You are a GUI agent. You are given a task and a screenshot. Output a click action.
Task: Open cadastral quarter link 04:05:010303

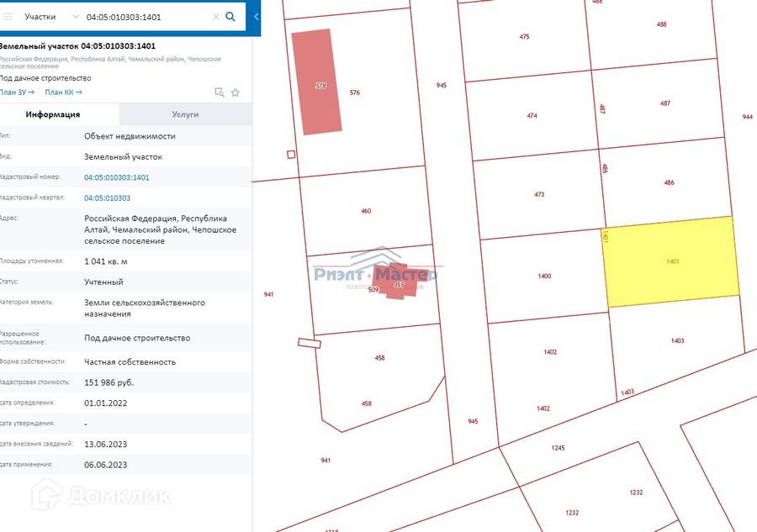pos(107,198)
